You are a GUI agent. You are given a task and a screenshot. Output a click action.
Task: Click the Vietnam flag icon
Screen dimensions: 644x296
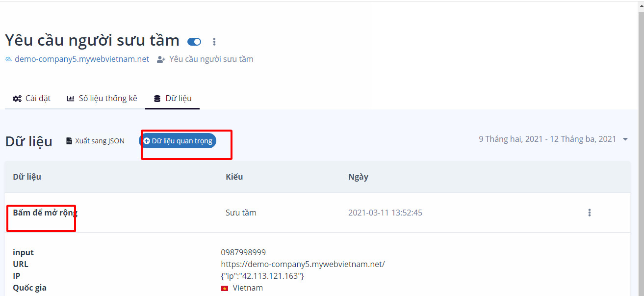225,288
